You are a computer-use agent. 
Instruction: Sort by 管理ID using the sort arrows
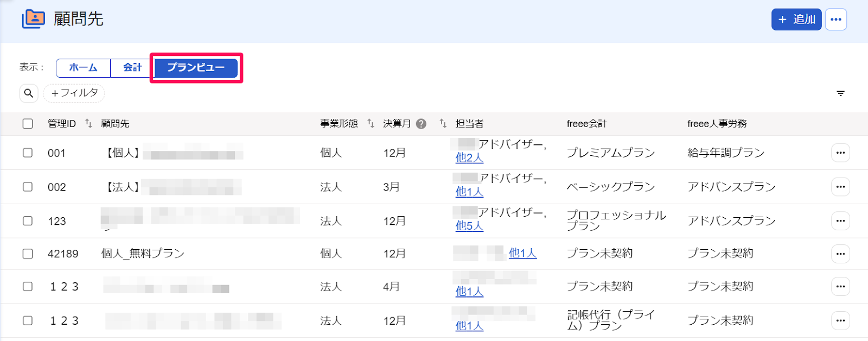pyautogui.click(x=89, y=124)
